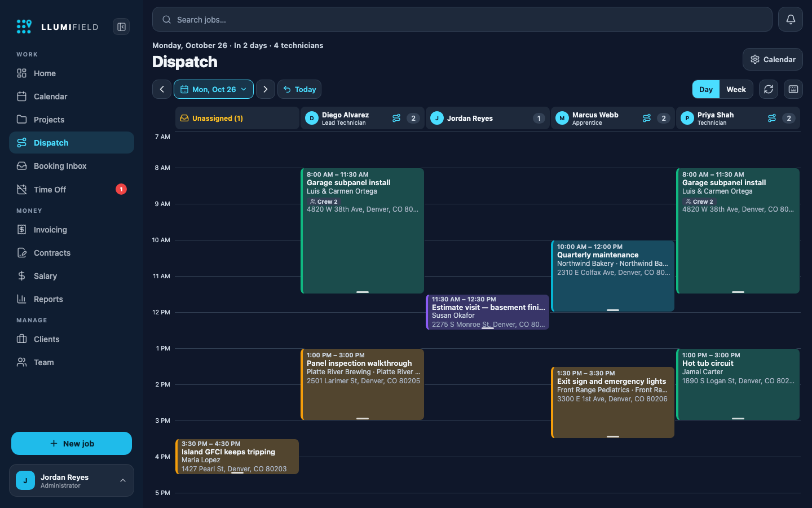Open Hot tub circuit job card
This screenshot has width=812, height=508.
tap(738, 384)
